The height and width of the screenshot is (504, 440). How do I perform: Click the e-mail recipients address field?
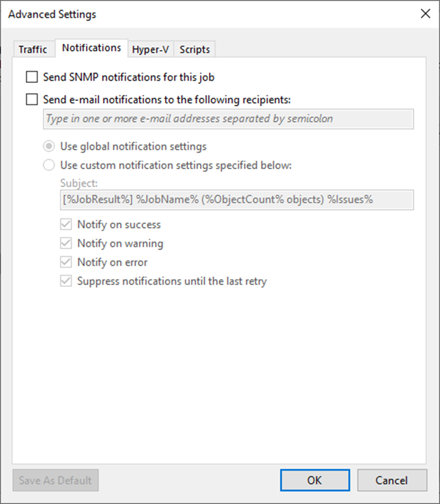pyautogui.click(x=228, y=119)
